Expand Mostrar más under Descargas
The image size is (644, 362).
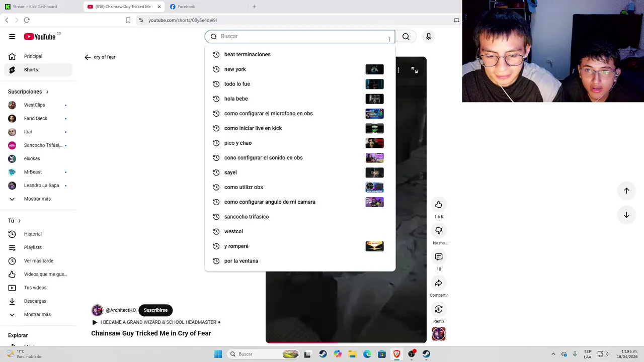pos(38,314)
